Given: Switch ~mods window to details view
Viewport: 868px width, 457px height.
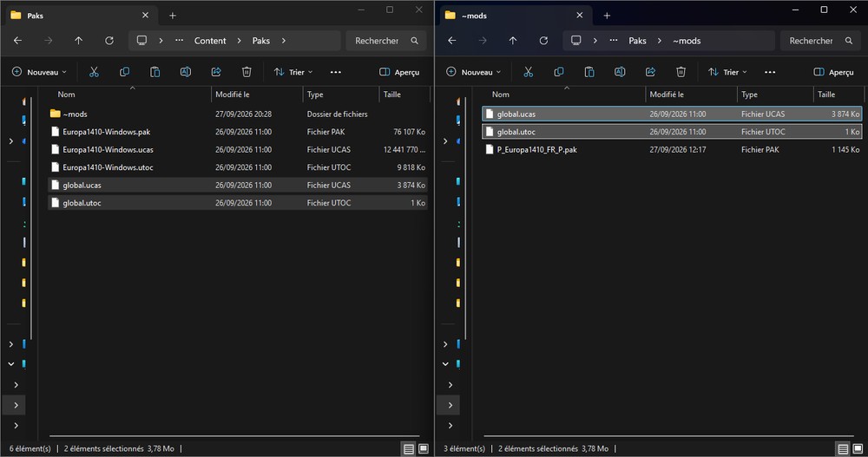Looking at the screenshot, I should (843, 448).
